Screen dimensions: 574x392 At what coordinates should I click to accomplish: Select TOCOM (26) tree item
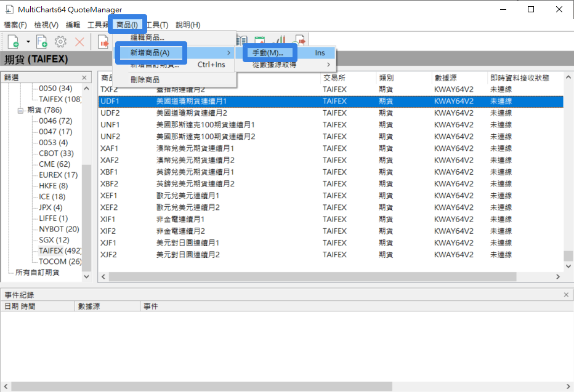pos(60,262)
